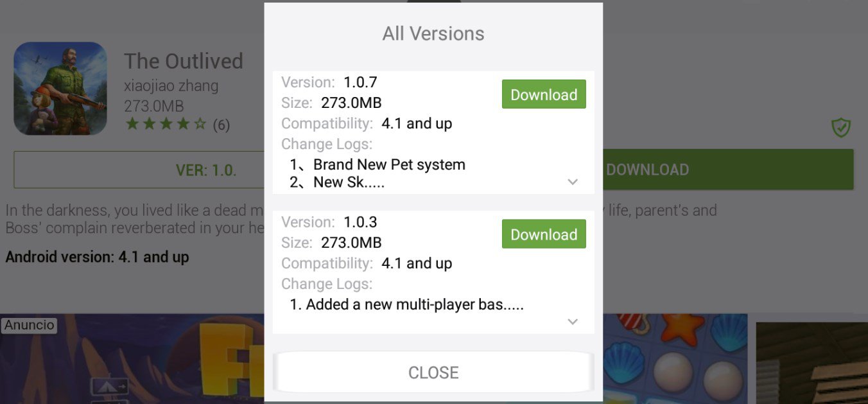Tap The Outlived app icon

(60, 89)
